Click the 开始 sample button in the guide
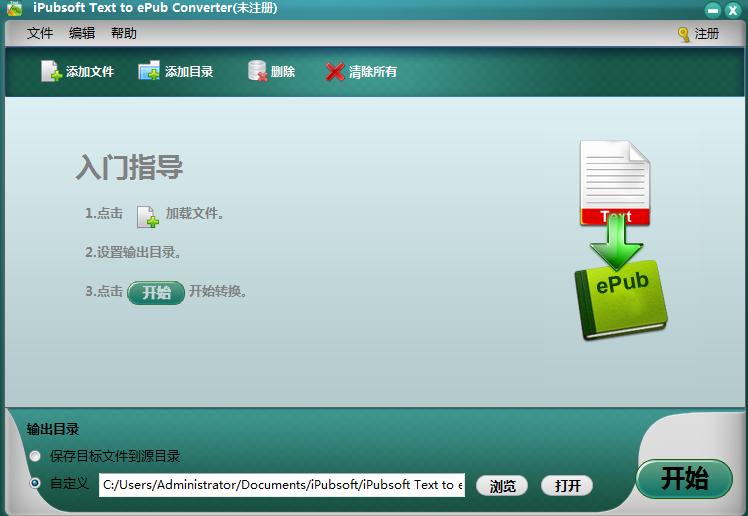 [x=156, y=292]
